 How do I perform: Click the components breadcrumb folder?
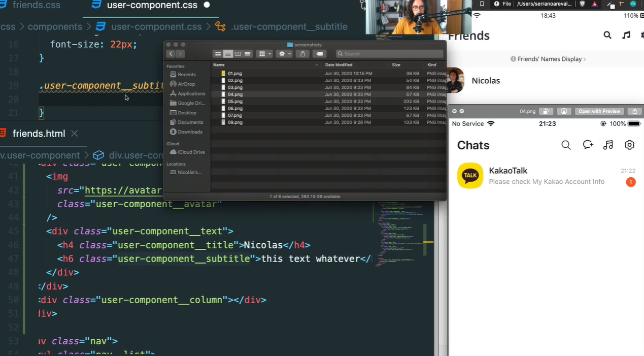coord(55,27)
